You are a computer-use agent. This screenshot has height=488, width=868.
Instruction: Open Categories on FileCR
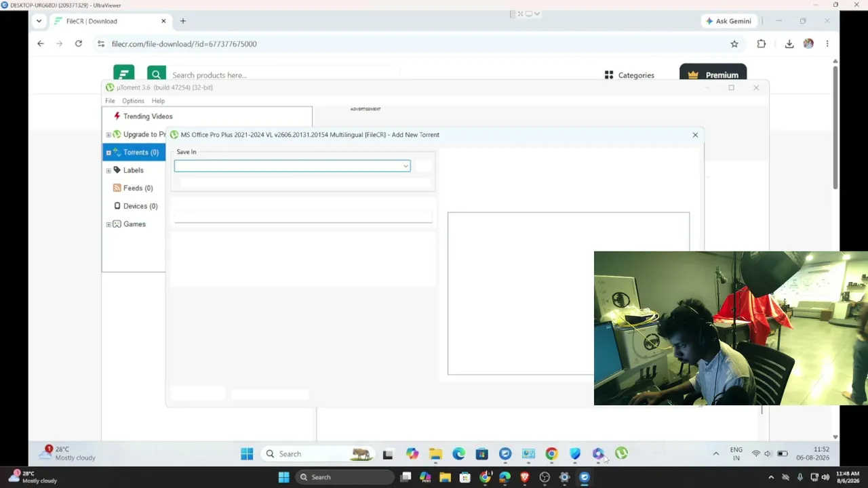click(629, 75)
